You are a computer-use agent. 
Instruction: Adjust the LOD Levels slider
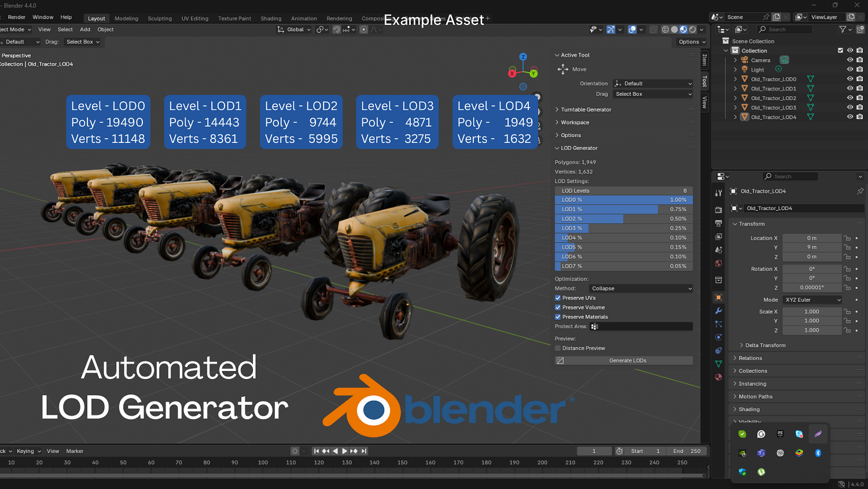tap(624, 190)
